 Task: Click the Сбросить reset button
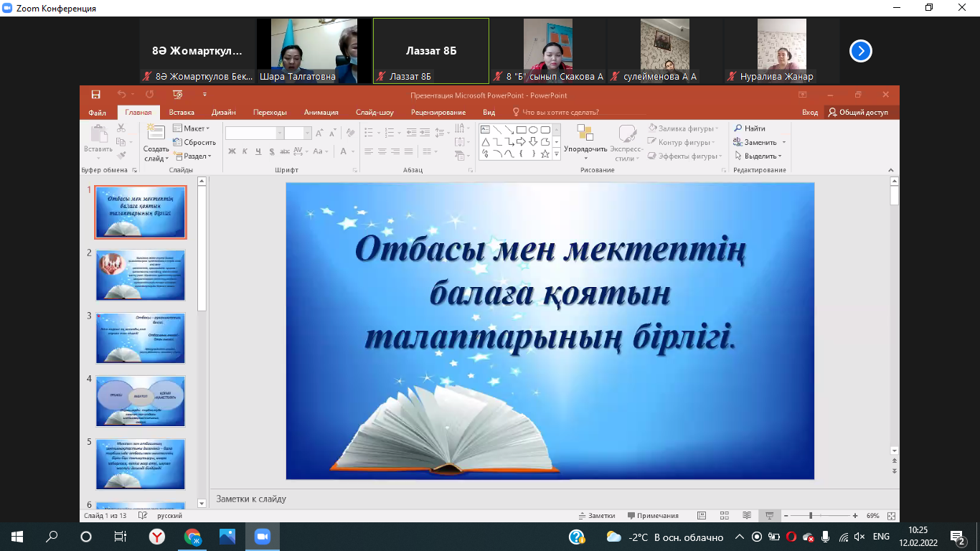point(194,142)
